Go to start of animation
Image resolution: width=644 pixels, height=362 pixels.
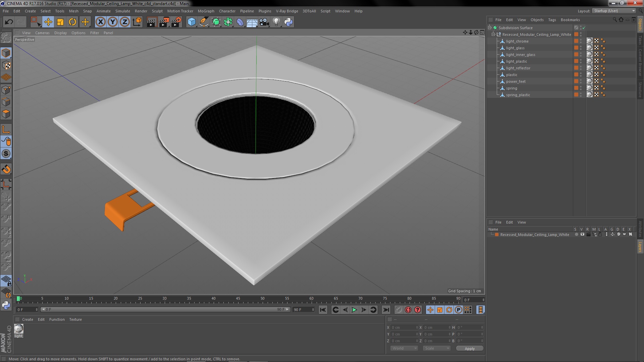[323, 310]
